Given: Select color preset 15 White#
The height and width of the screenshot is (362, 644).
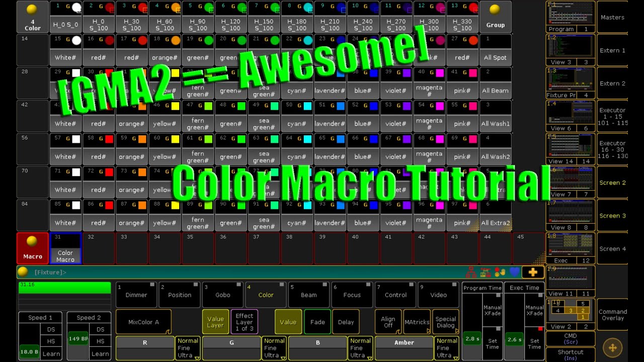Looking at the screenshot, I should point(65,50).
